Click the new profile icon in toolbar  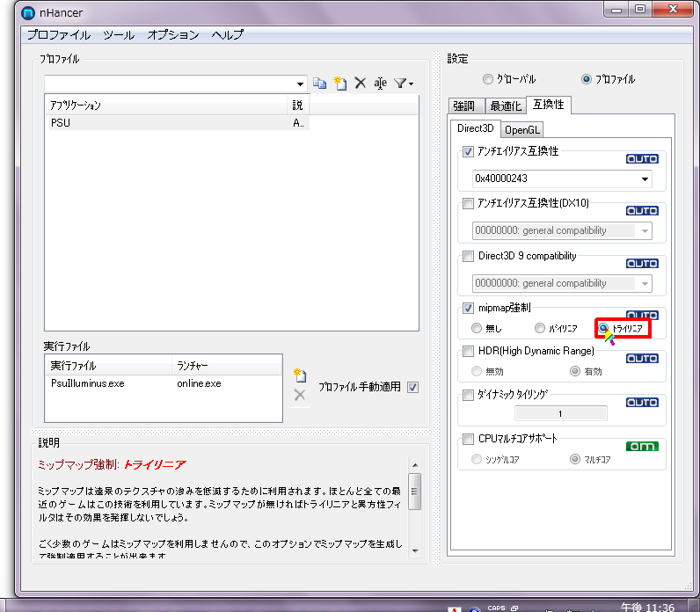coord(340,83)
